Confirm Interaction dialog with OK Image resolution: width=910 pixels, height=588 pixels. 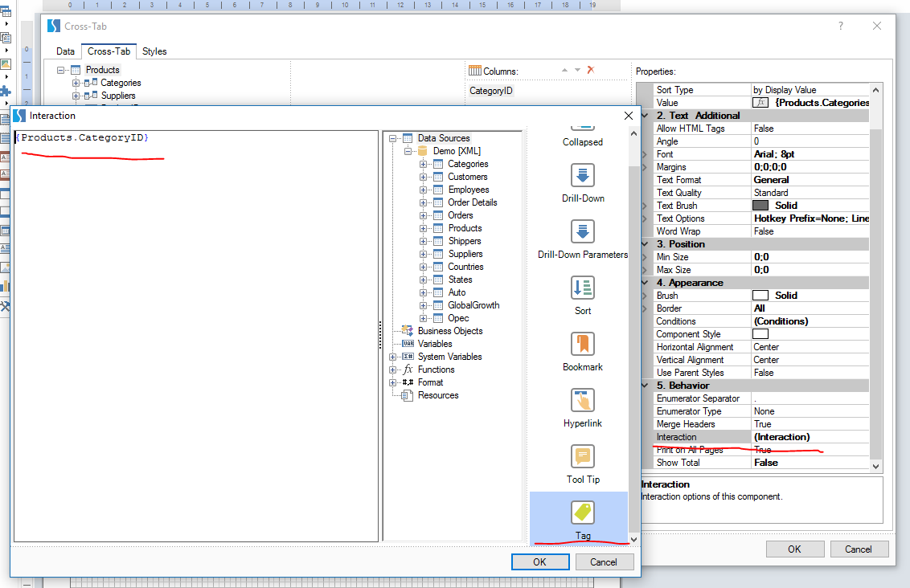[539, 562]
